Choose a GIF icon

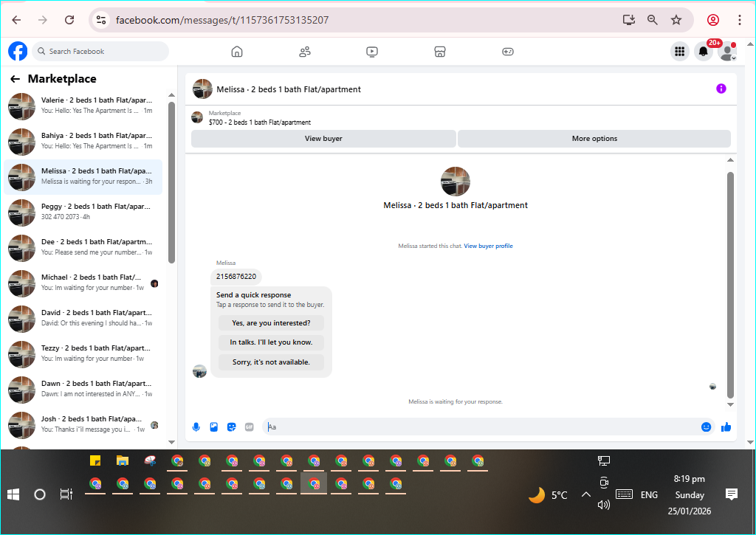pos(250,427)
